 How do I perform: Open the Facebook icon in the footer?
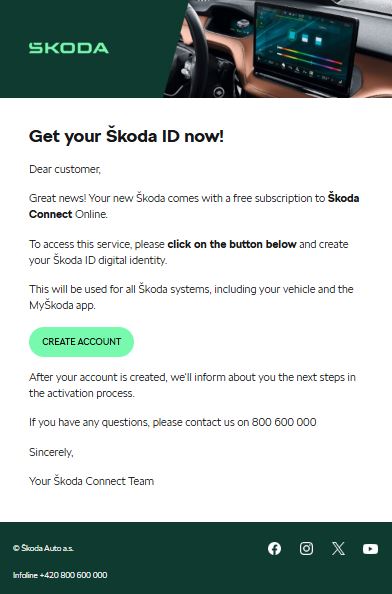tap(274, 548)
